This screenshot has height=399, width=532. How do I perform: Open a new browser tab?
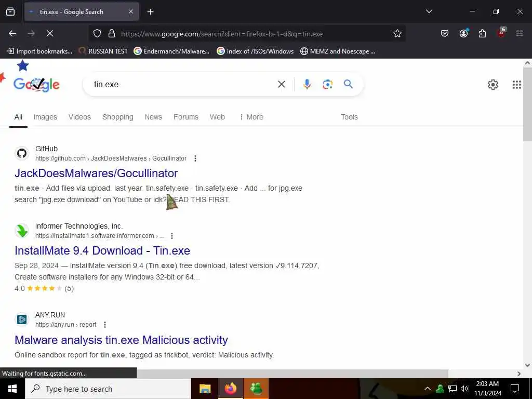(150, 12)
